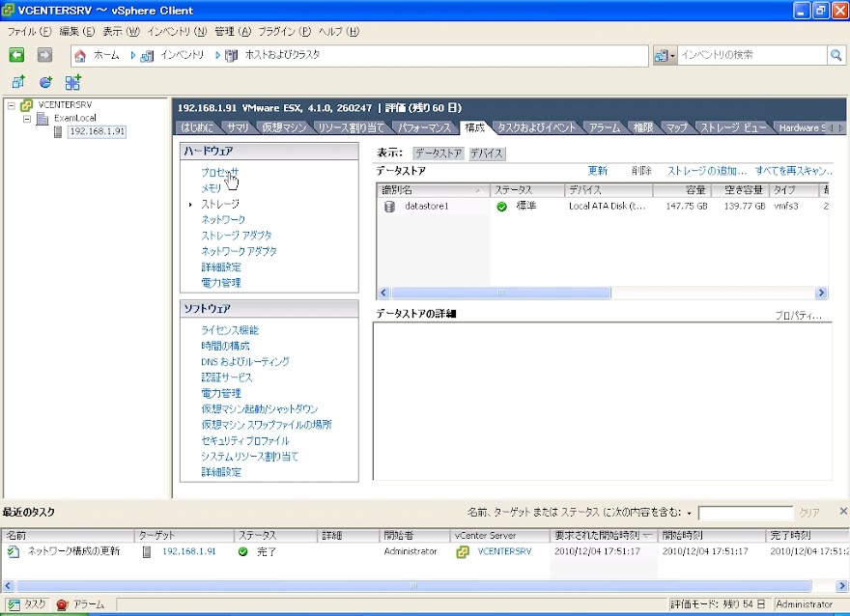Click the green back navigation arrow
This screenshot has width=850, height=616.
tap(16, 55)
